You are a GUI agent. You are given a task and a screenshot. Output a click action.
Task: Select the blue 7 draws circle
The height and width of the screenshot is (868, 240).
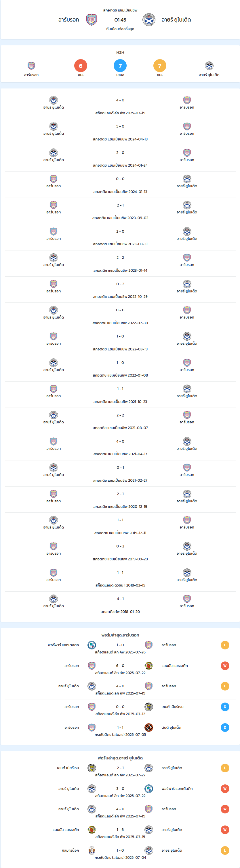120,66
